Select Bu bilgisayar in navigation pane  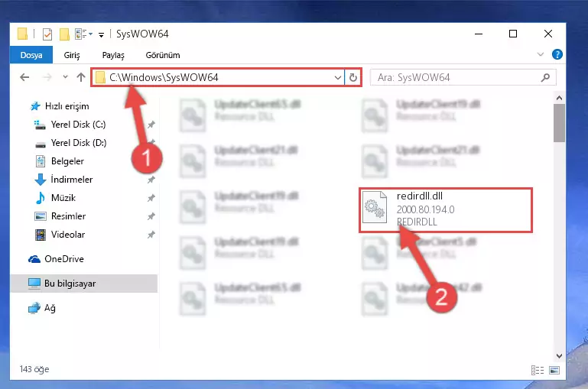(84, 284)
